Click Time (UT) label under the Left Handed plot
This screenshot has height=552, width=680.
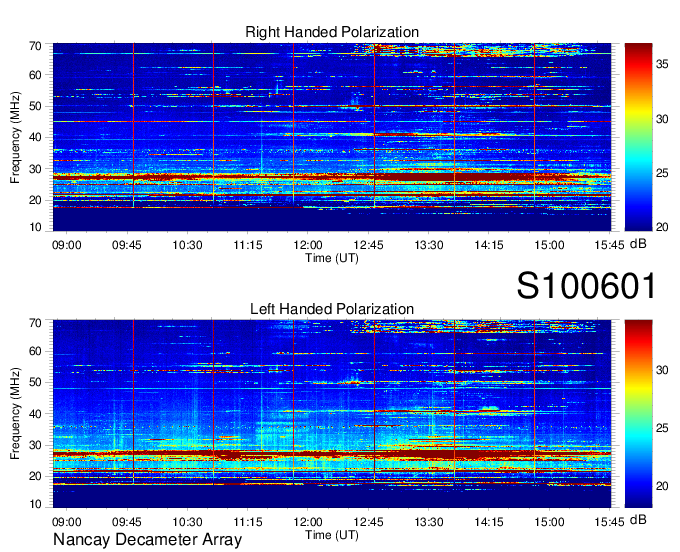332,535
